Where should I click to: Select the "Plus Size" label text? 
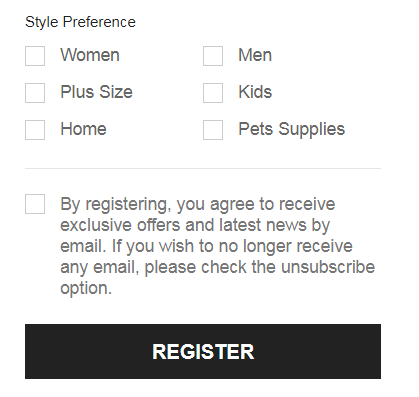pyautogui.click(x=96, y=92)
